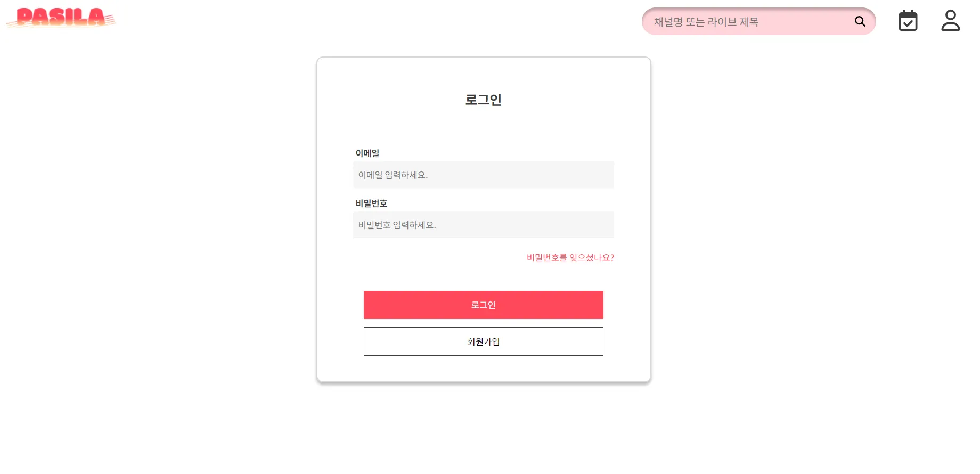The width and height of the screenshot is (980, 474).
Task: View the schedule via calendar check icon
Action: coord(908,21)
